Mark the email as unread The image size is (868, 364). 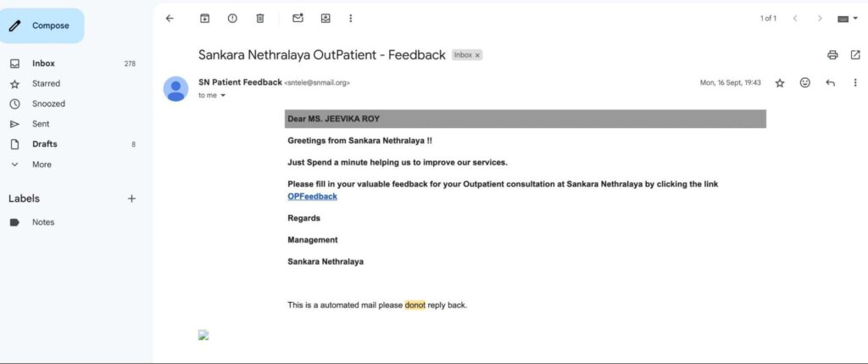[x=298, y=18]
